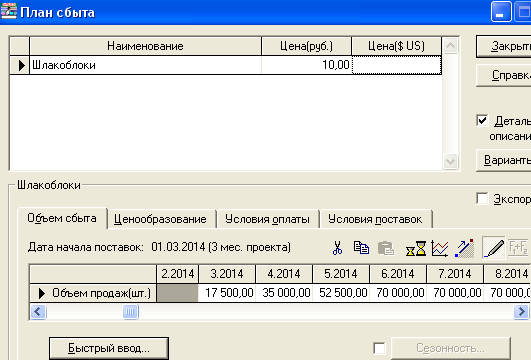Image resolution: width=531 pixels, height=360 pixels.
Task: Click the 4.2014 column header
Action: [x=284, y=274]
